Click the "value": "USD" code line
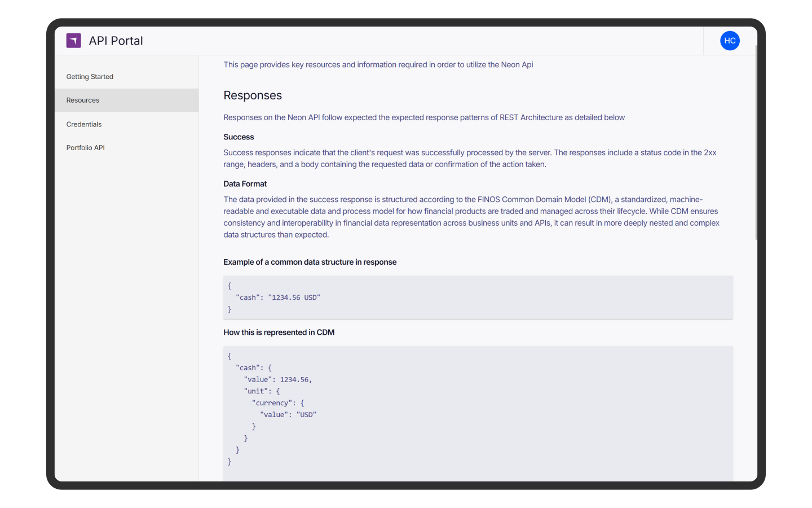812x508 pixels. pyautogui.click(x=288, y=415)
